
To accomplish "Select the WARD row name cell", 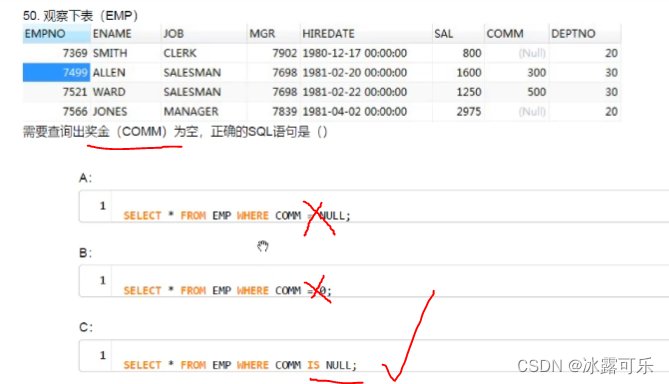I will (x=109, y=92).
